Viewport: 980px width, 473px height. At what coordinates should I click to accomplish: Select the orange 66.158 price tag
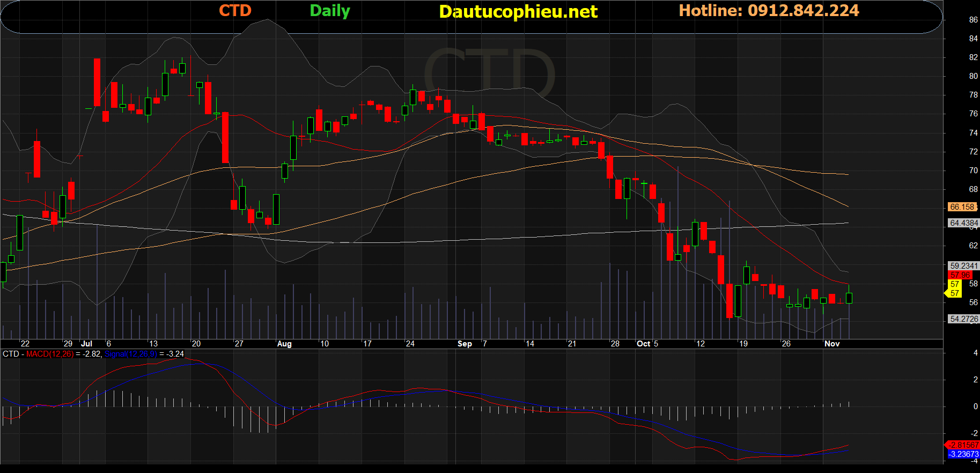962,207
